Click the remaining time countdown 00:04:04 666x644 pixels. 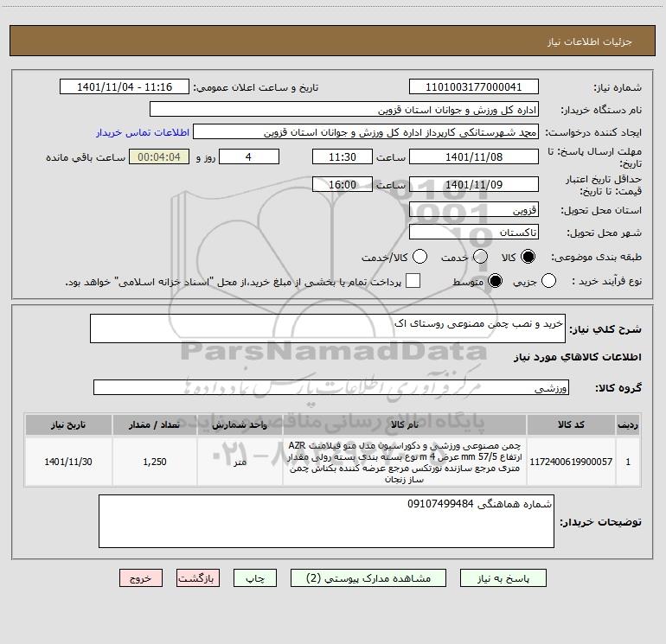[159, 156]
